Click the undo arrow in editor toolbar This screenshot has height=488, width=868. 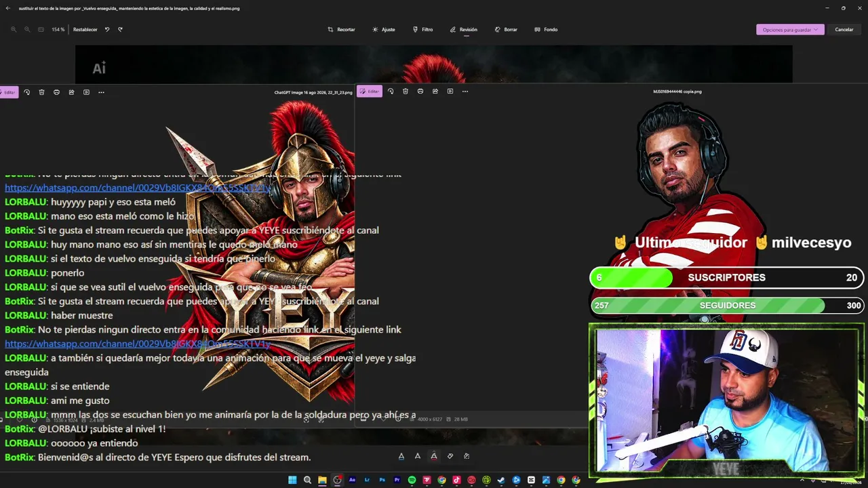point(107,30)
